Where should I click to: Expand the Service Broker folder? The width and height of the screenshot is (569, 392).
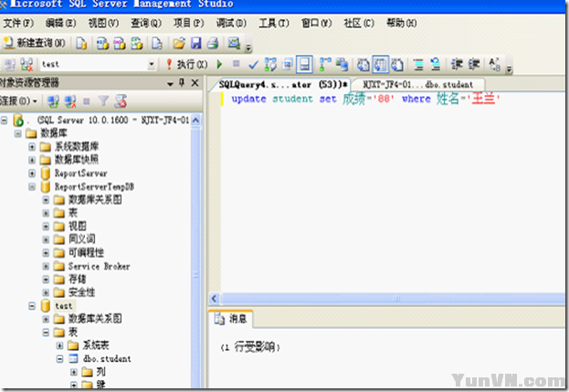(x=46, y=267)
